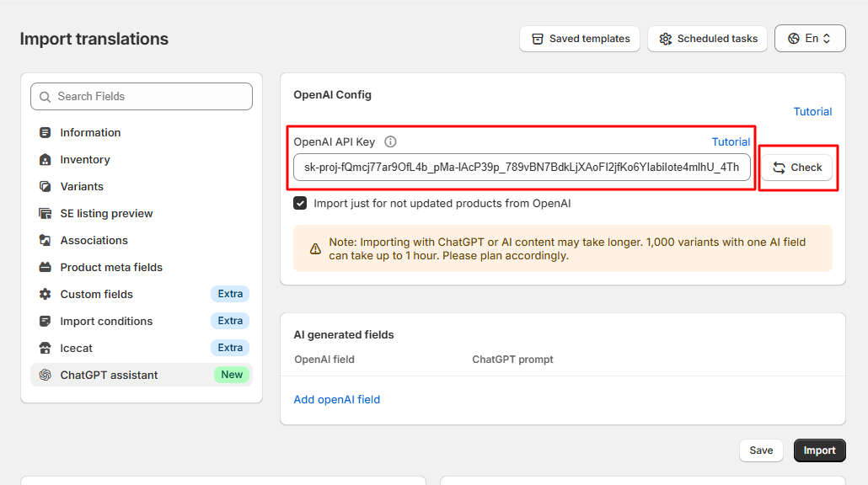Uncheck Import just for not updated products
868x485 pixels.
click(300, 204)
